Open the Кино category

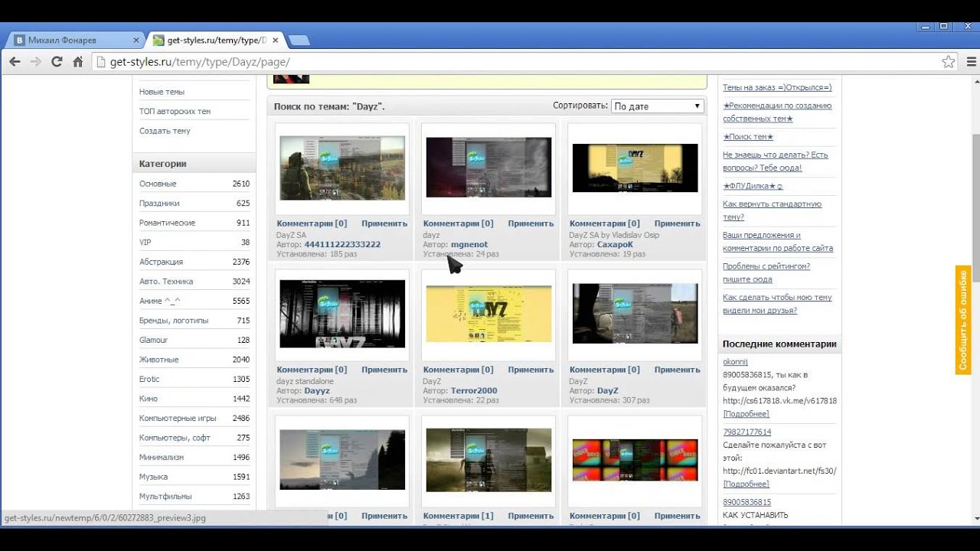point(149,399)
